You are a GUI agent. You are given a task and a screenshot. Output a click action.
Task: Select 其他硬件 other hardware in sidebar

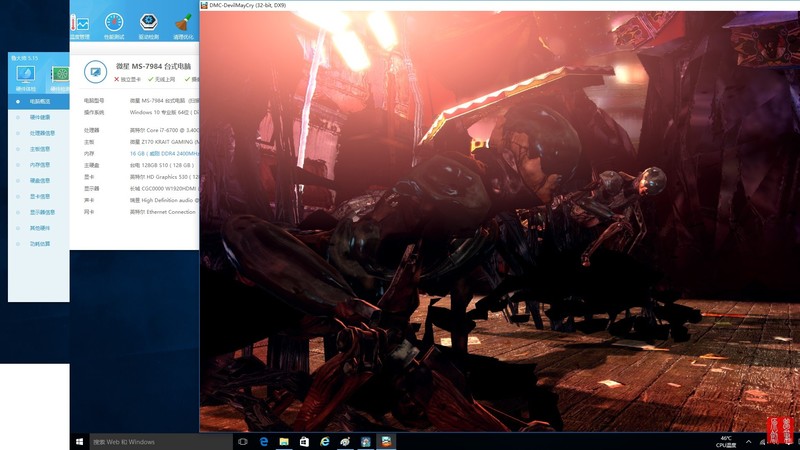(x=39, y=228)
